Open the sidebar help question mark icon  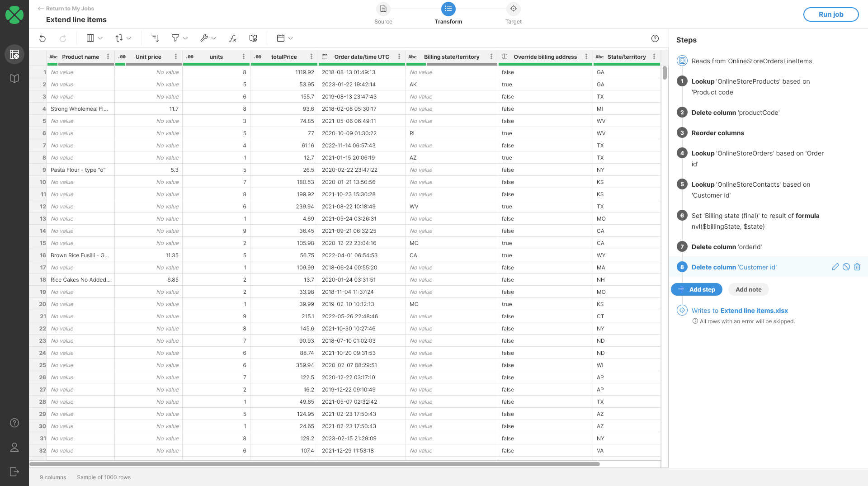point(14,423)
